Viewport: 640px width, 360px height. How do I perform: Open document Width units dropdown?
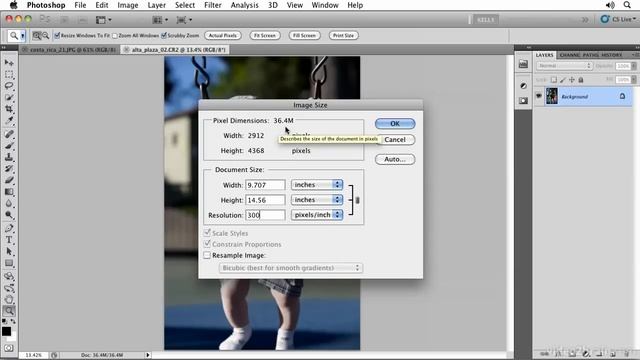[x=317, y=184]
